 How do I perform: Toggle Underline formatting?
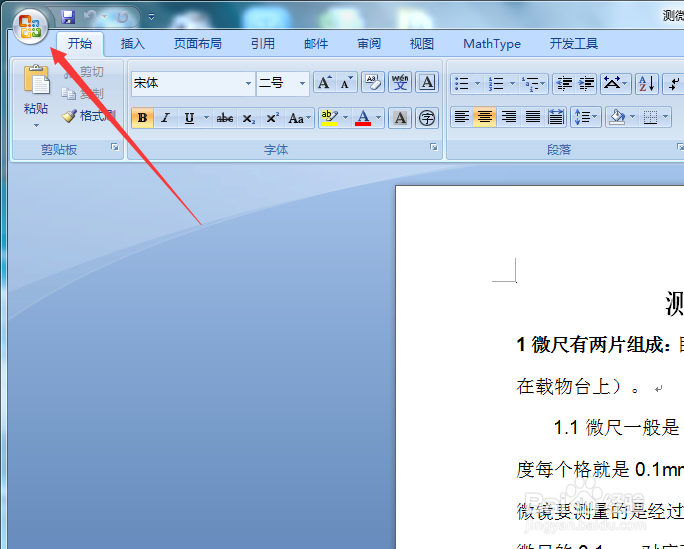click(x=189, y=118)
